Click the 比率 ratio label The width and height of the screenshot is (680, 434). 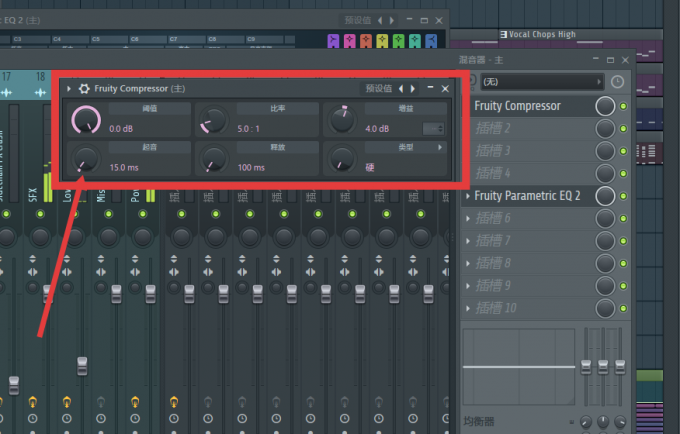tap(278, 108)
